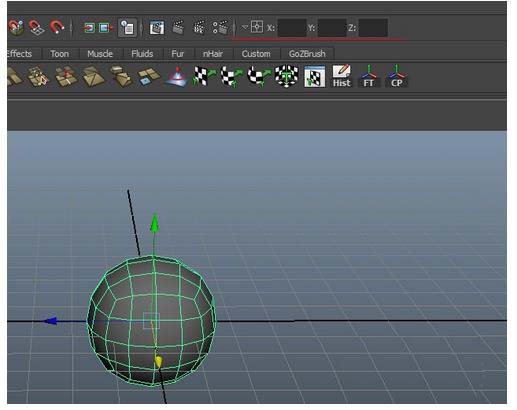The image size is (517, 410).
Task: Open Render Settings clapperboard with dots icon
Action: pyautogui.click(x=220, y=28)
